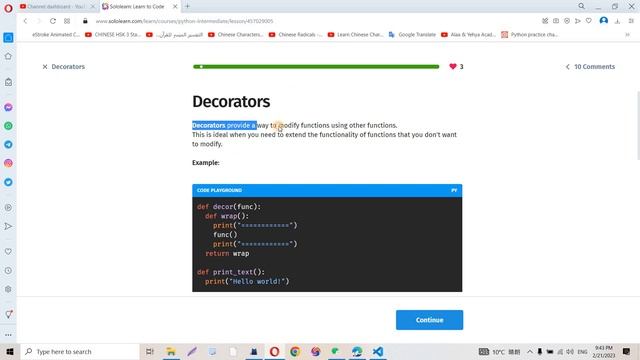Click the Decorators lesson heading

coord(231,102)
